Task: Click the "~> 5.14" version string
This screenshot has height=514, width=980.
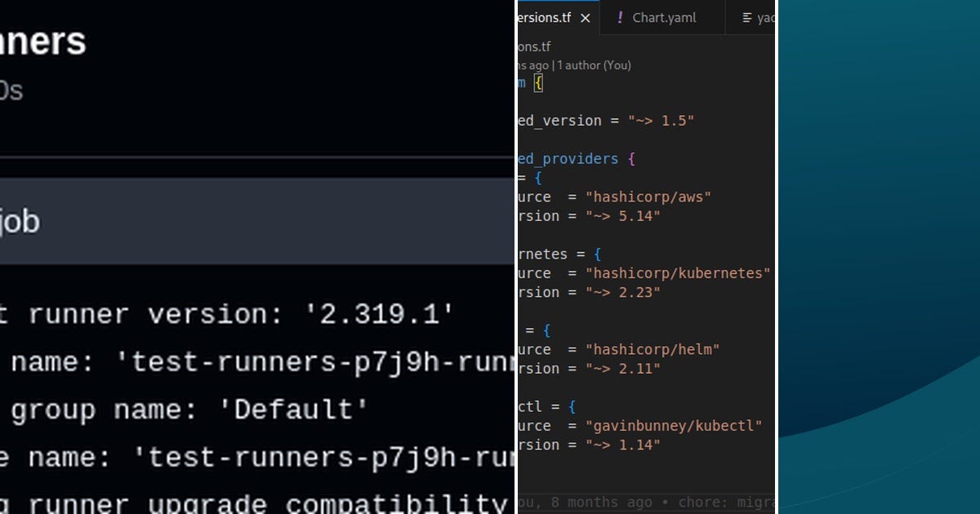Action: coord(622,216)
